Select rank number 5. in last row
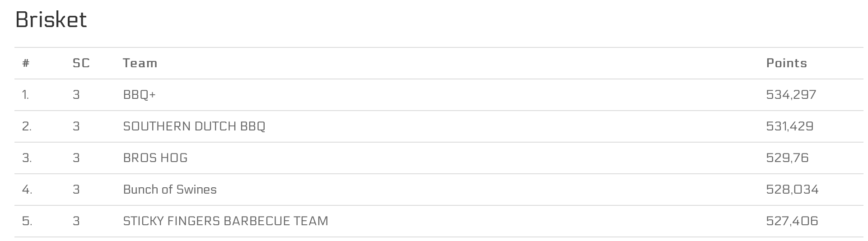This screenshot has height=241, width=868. [x=27, y=221]
